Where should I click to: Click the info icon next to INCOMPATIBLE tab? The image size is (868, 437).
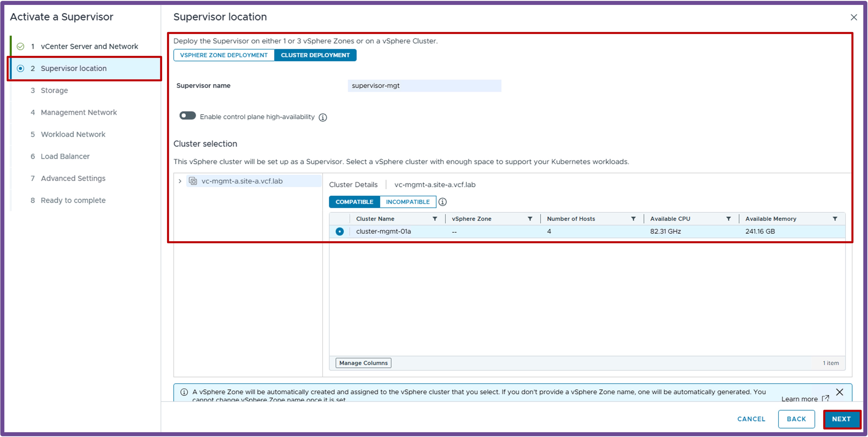(x=442, y=202)
